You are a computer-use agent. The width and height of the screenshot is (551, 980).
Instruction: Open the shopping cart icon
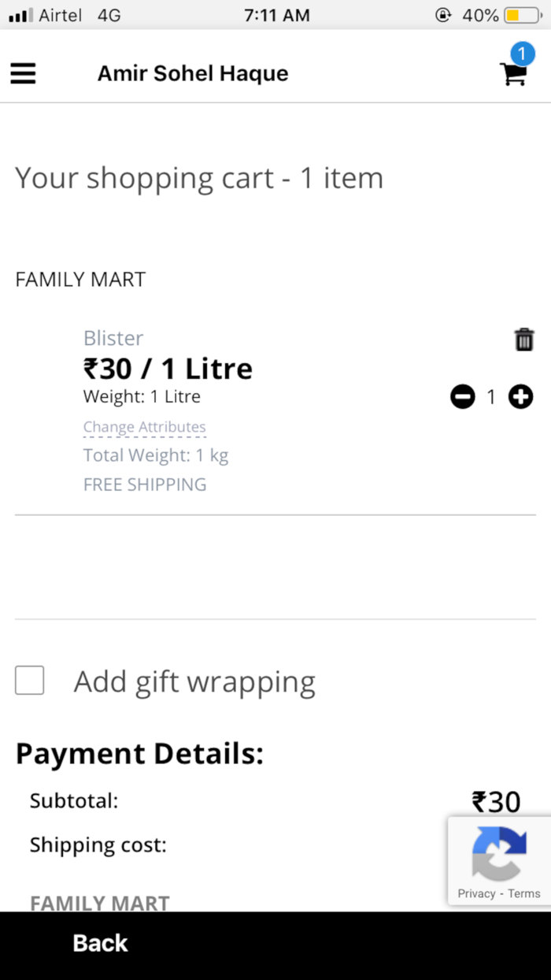(513, 75)
